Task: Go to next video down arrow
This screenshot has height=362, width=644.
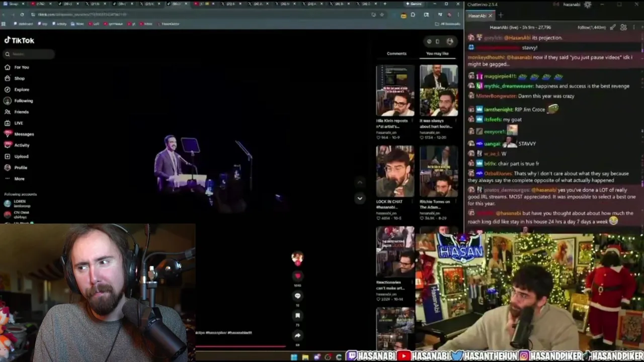Action: click(x=359, y=198)
